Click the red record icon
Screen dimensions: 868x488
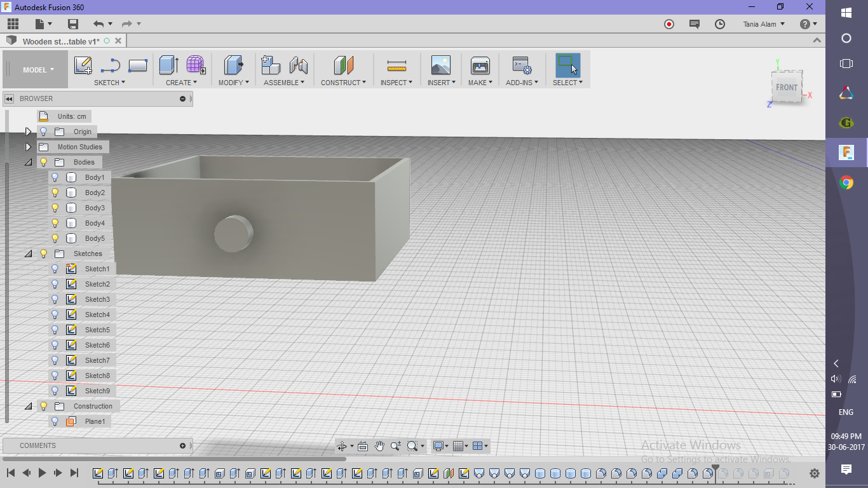669,24
